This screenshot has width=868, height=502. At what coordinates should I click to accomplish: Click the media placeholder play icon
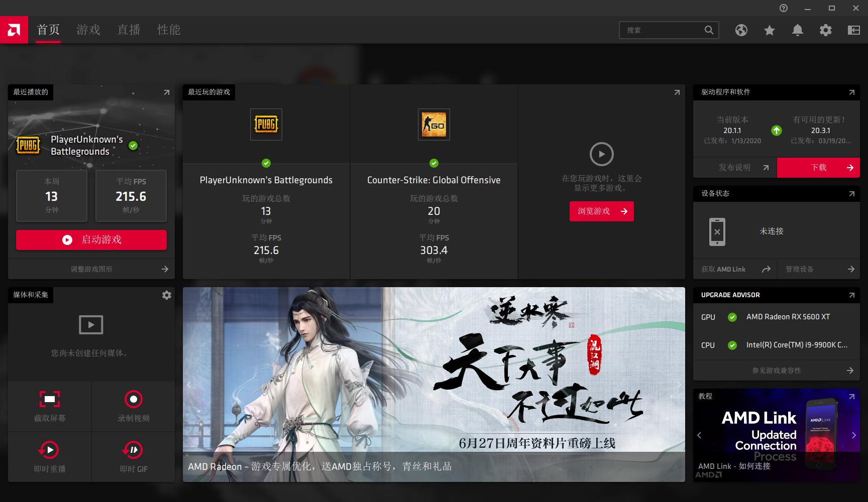[x=91, y=325]
